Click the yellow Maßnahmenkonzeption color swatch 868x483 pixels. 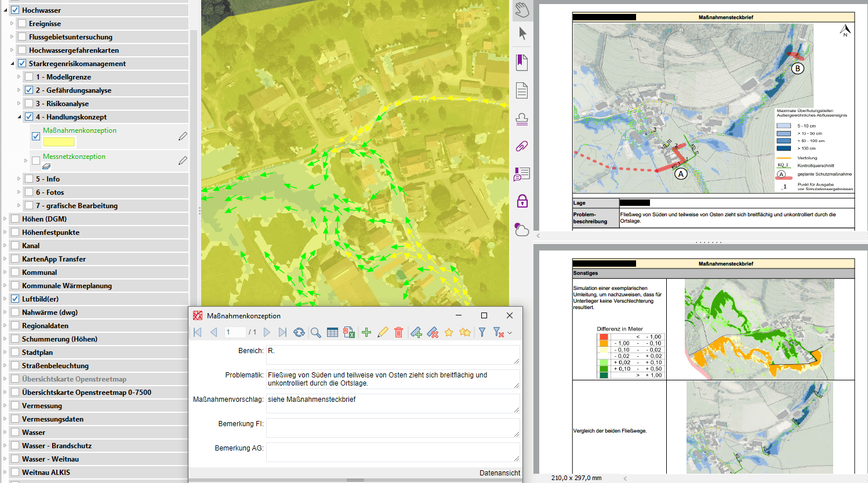59,141
